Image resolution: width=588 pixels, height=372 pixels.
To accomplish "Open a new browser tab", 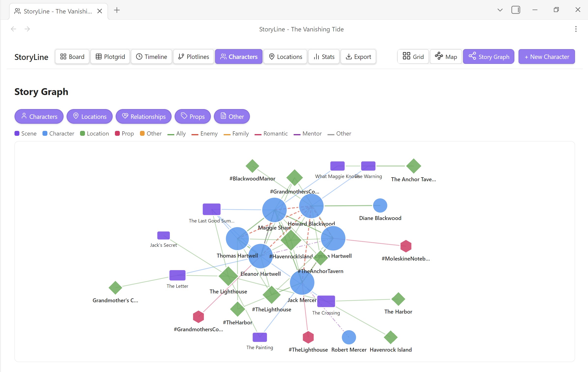I will (117, 10).
